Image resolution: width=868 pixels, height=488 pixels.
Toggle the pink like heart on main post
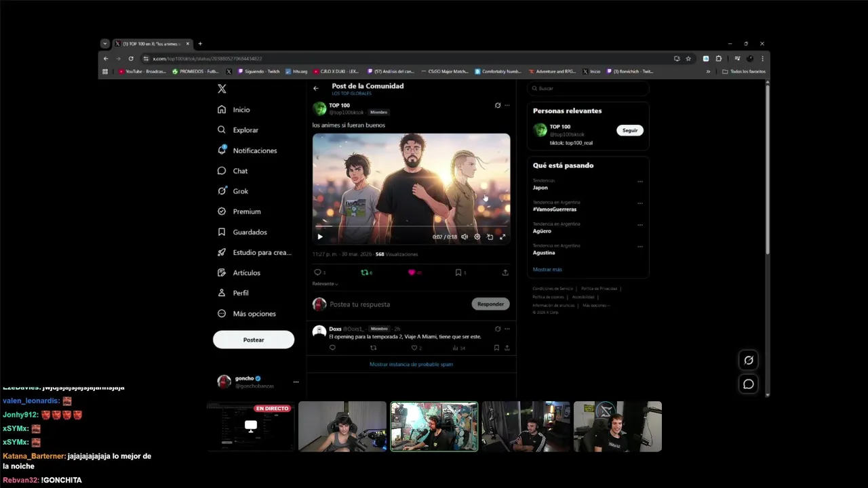[x=411, y=272]
